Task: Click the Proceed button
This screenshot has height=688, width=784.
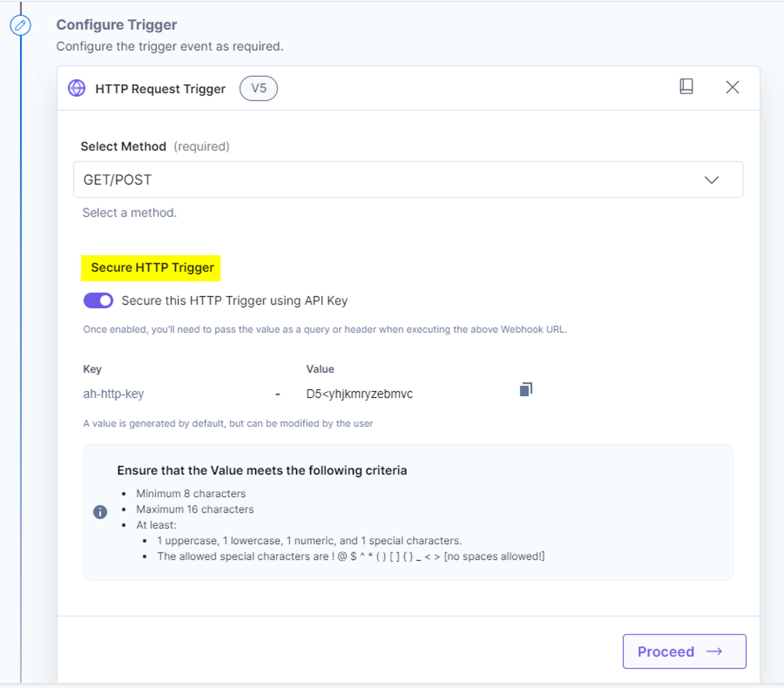Action: click(684, 651)
